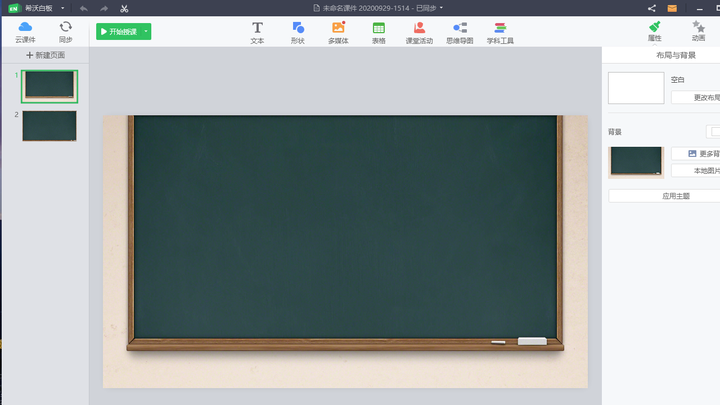720x405 pixels.
Task: Select slide 1 thumbnail
Action: tap(50, 86)
